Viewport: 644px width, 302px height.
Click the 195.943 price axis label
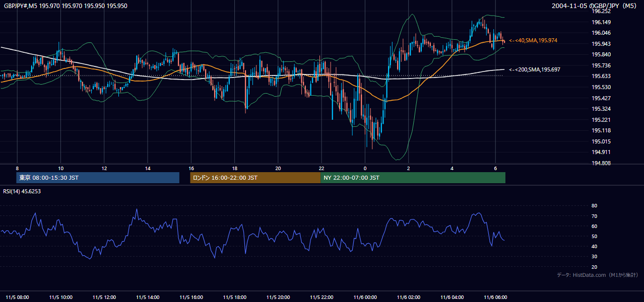[601, 44]
